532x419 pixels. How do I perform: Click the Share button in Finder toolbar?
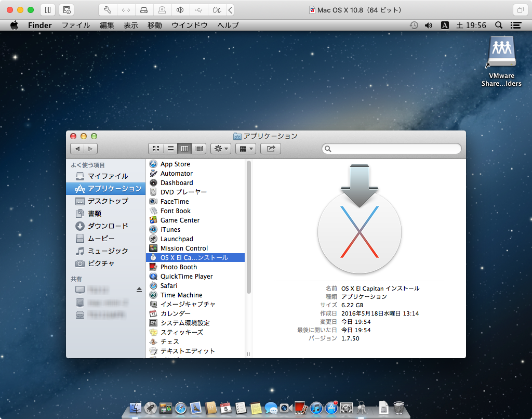[271, 149]
